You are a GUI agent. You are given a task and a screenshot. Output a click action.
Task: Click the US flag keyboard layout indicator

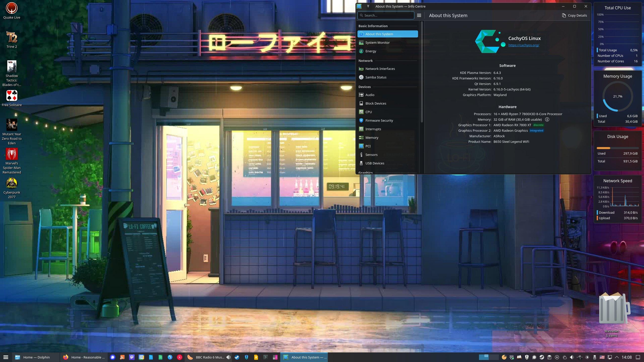(x=602, y=357)
